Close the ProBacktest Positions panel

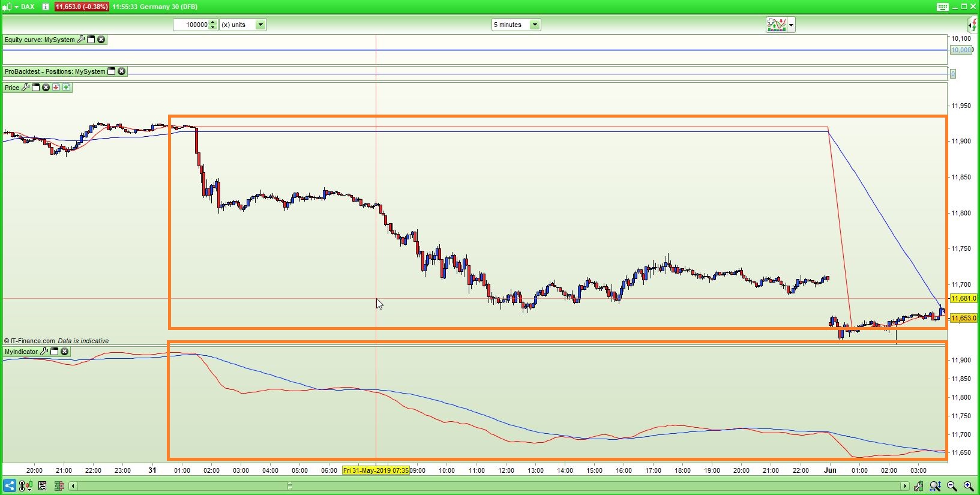[x=122, y=71]
